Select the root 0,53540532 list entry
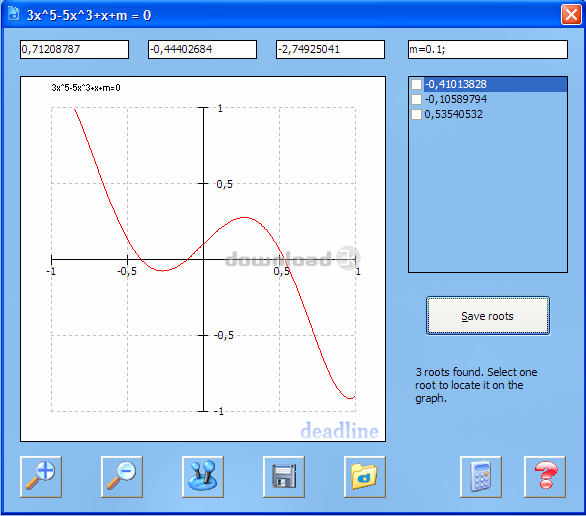This screenshot has height=516, width=586. pyautogui.click(x=453, y=114)
